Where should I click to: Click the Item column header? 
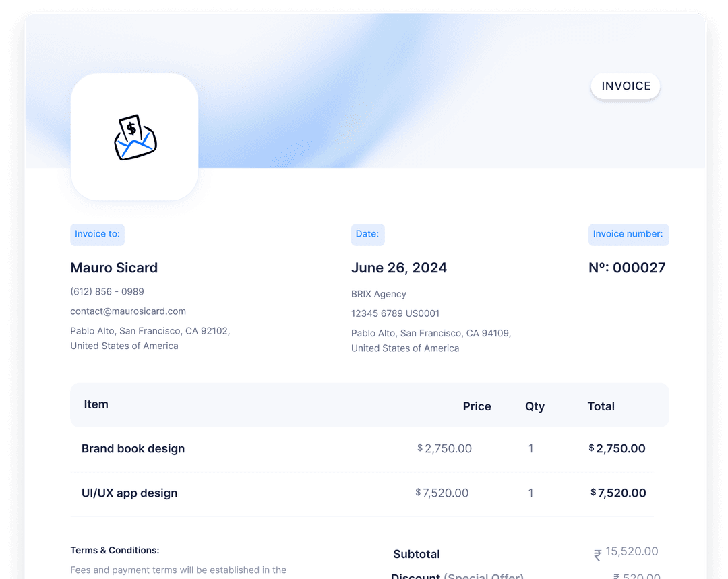pos(96,404)
